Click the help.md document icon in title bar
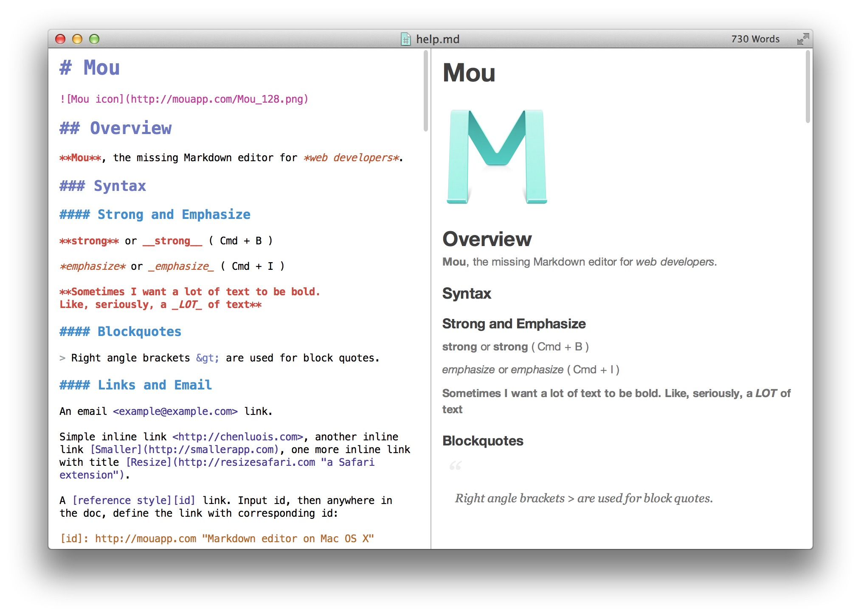861x616 pixels. click(x=406, y=39)
